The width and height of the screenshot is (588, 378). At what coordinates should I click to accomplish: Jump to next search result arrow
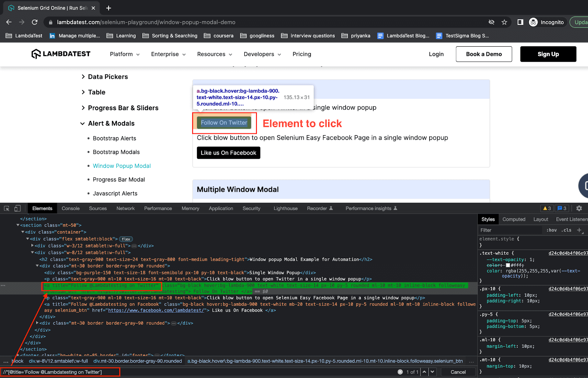(x=433, y=372)
